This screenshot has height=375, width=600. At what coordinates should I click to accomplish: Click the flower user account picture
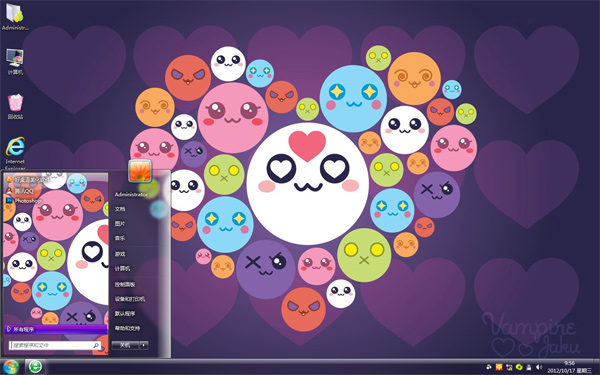tap(140, 171)
